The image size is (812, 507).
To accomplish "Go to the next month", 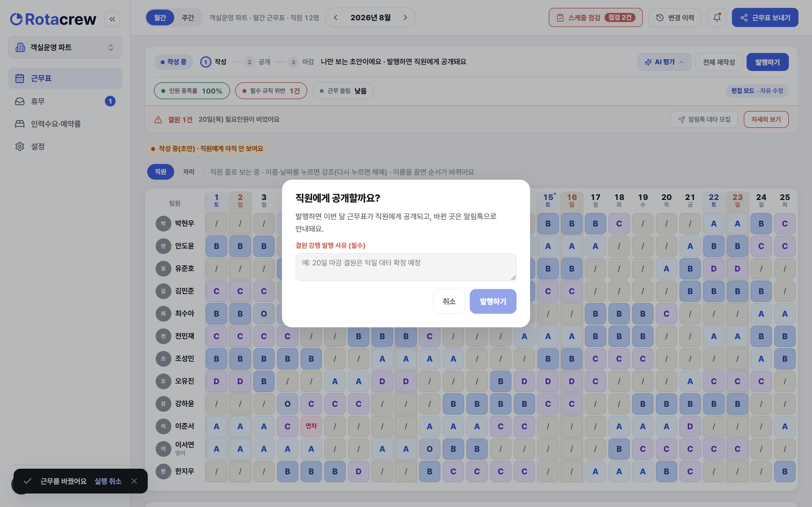I will click(405, 17).
